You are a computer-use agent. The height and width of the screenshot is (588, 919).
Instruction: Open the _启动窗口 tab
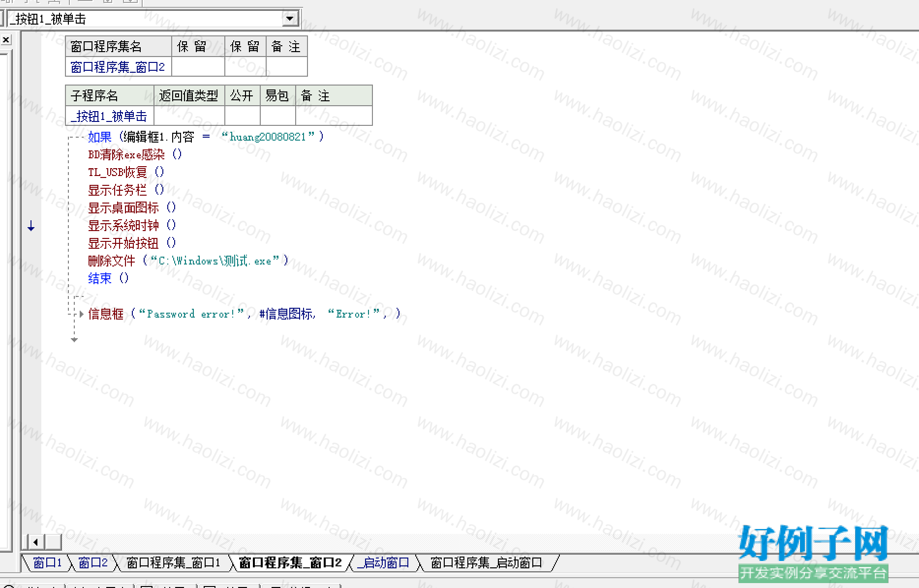click(x=383, y=562)
